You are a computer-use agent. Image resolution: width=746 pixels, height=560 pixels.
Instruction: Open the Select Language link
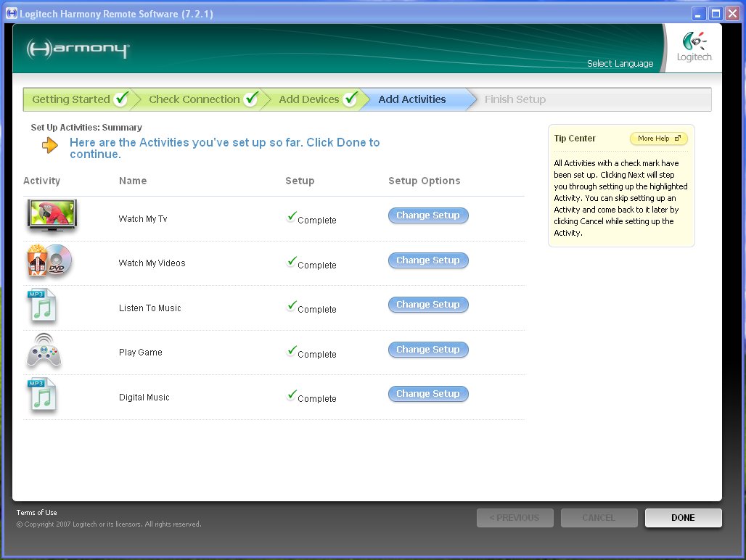point(620,63)
